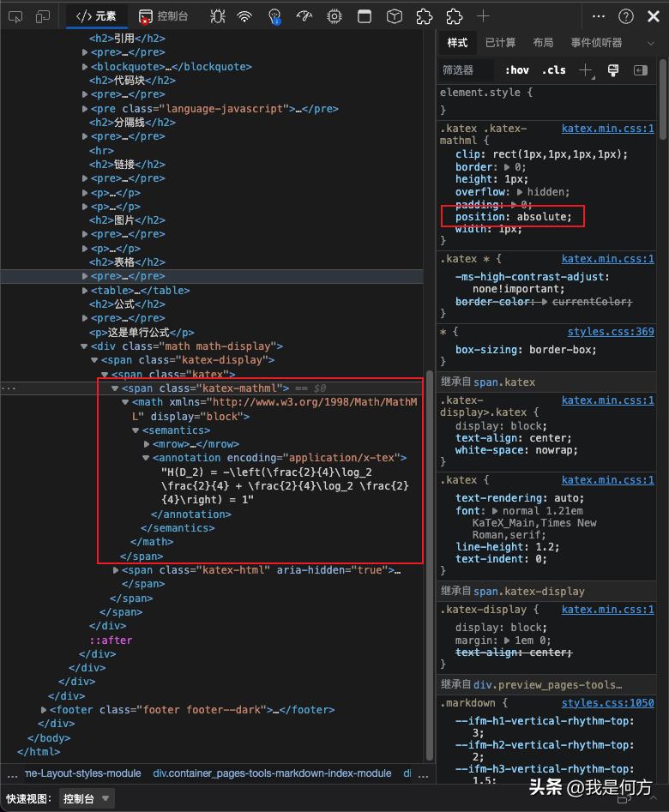Select the h2 表格 element row
669x812 pixels.
pos(127,262)
